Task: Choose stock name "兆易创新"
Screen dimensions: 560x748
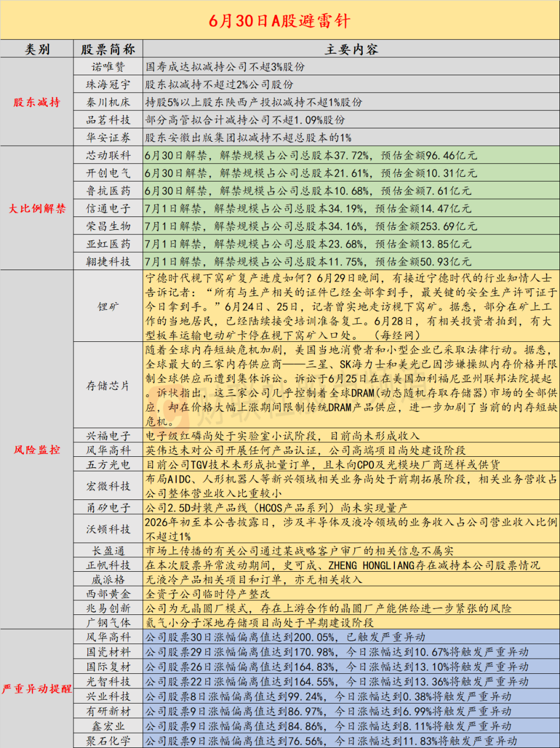Action: tap(108, 609)
